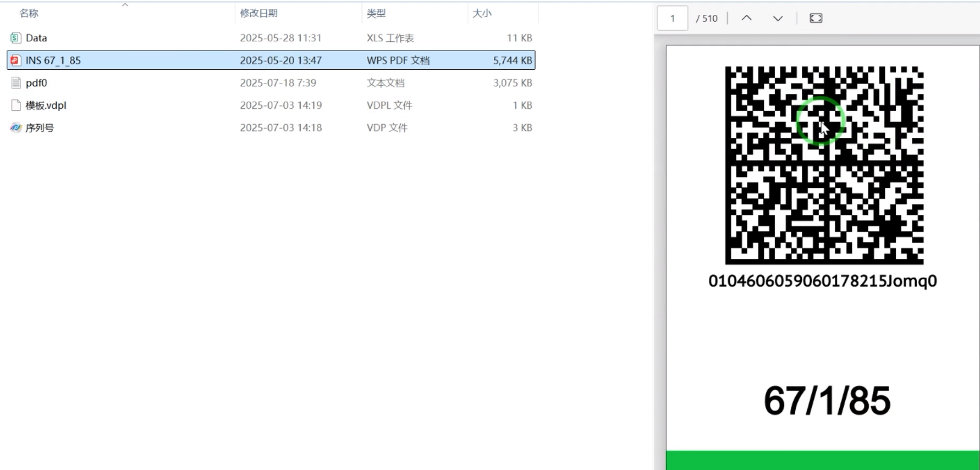Screen dimensions: 980x470
Task: Click the size 3,075 KB
Action: [513, 83]
